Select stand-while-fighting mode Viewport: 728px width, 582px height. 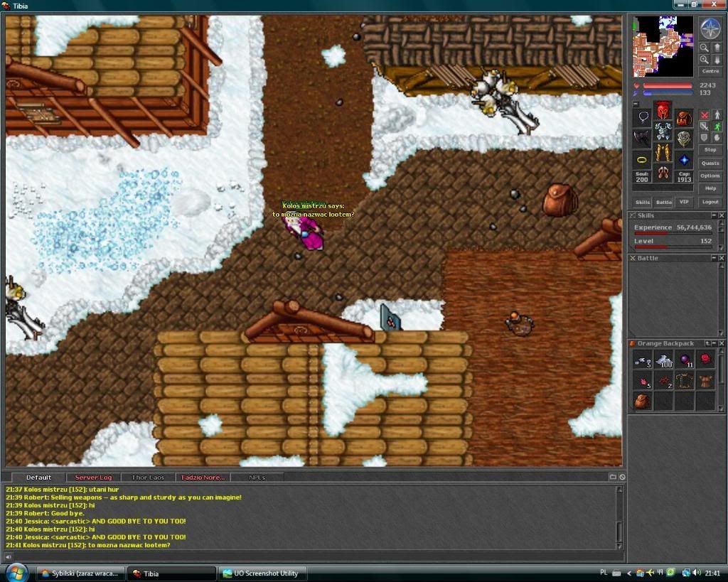[717, 114]
